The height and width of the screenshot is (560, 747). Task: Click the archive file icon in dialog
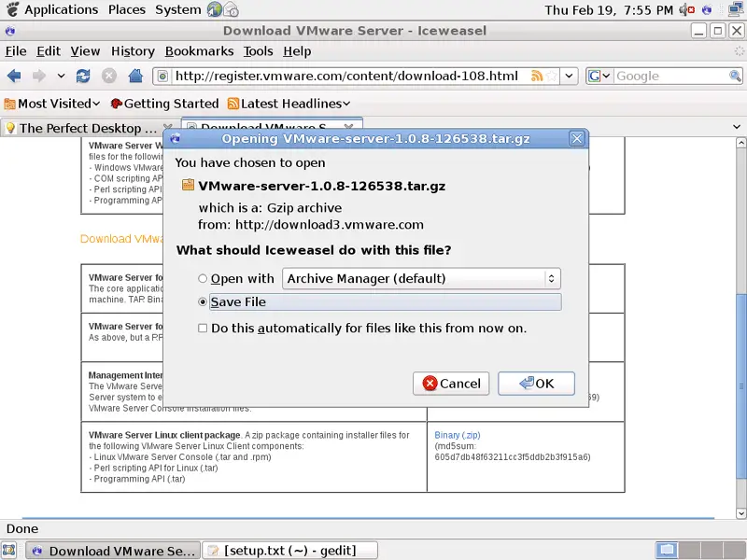189,185
